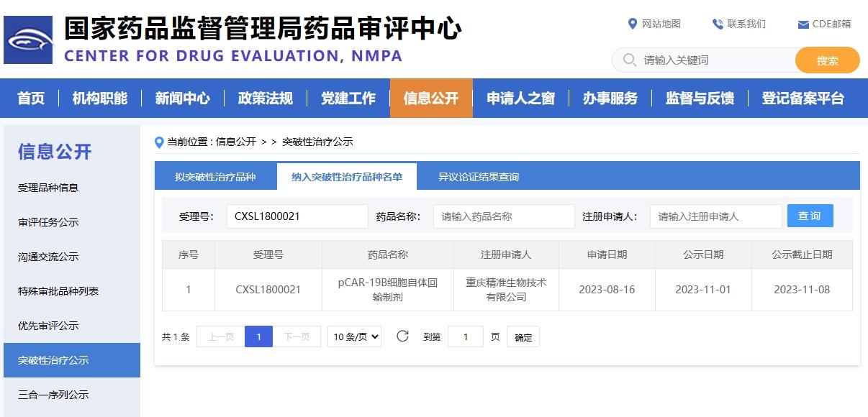Viewport: 868px width, 417px height.
Task: Switch to 拟突破性治疗品种 tab
Action: tap(215, 177)
